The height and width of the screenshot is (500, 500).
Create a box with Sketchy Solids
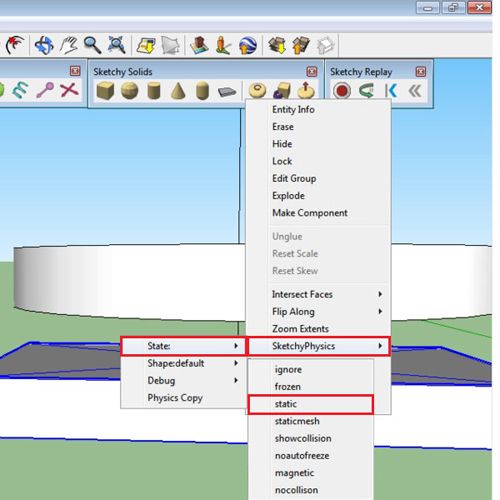(105, 91)
